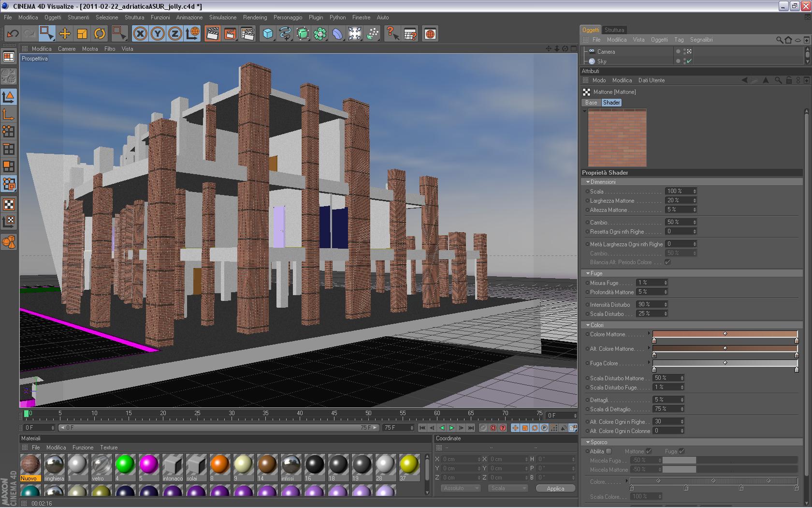Enable the texture mode checkerboard icon in left sidebar
This screenshot has height=508, width=812.
coord(9,204)
